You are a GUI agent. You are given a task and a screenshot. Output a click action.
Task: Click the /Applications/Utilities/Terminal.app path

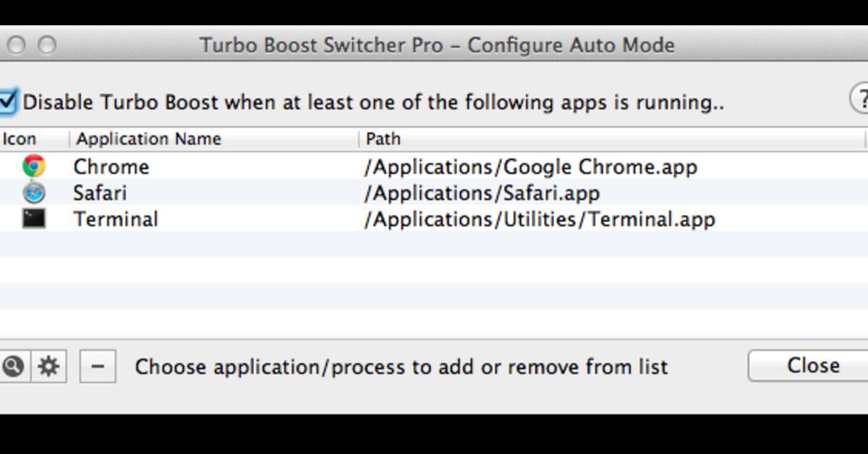[x=540, y=219]
